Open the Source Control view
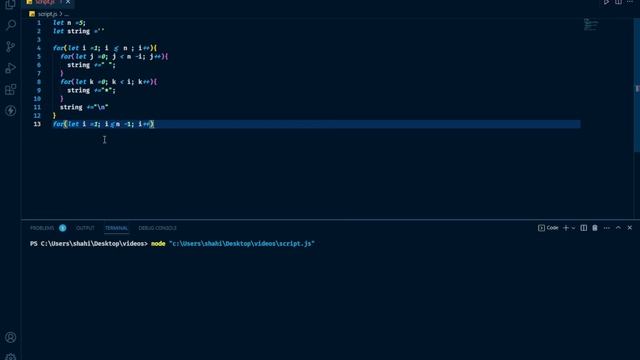 [10, 47]
